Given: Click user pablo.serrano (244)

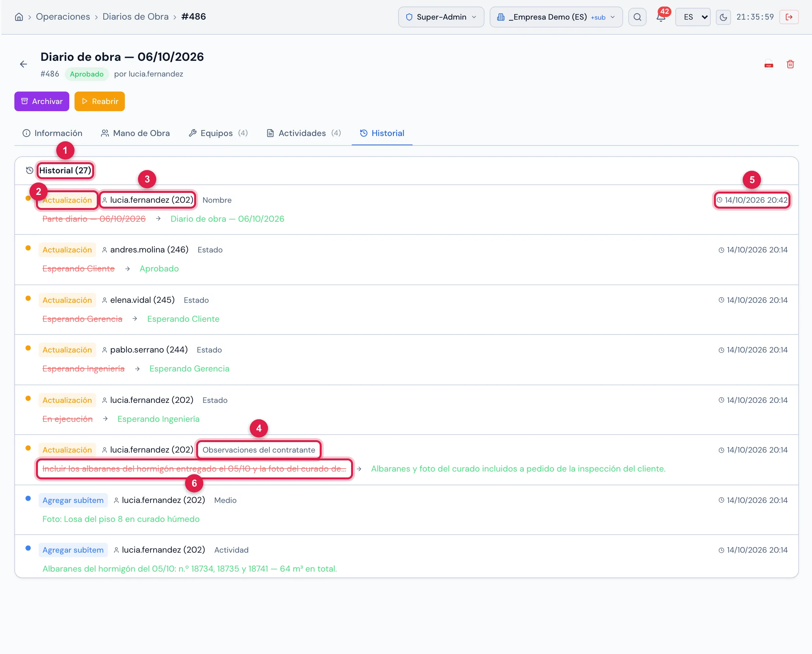Looking at the screenshot, I should tap(149, 350).
